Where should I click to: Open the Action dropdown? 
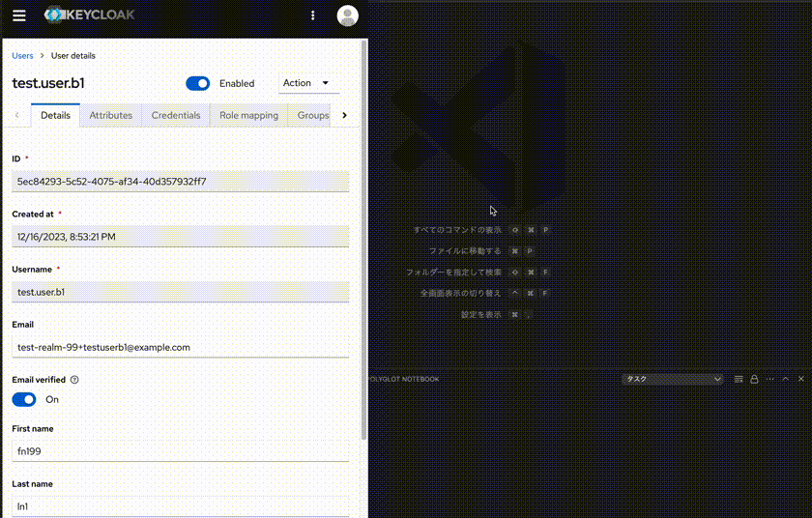pyautogui.click(x=308, y=83)
